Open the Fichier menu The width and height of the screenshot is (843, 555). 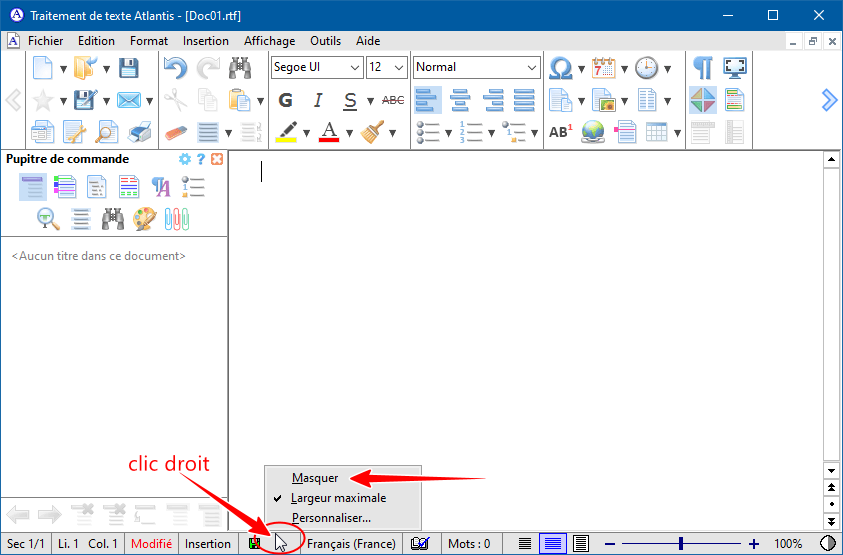(x=46, y=41)
